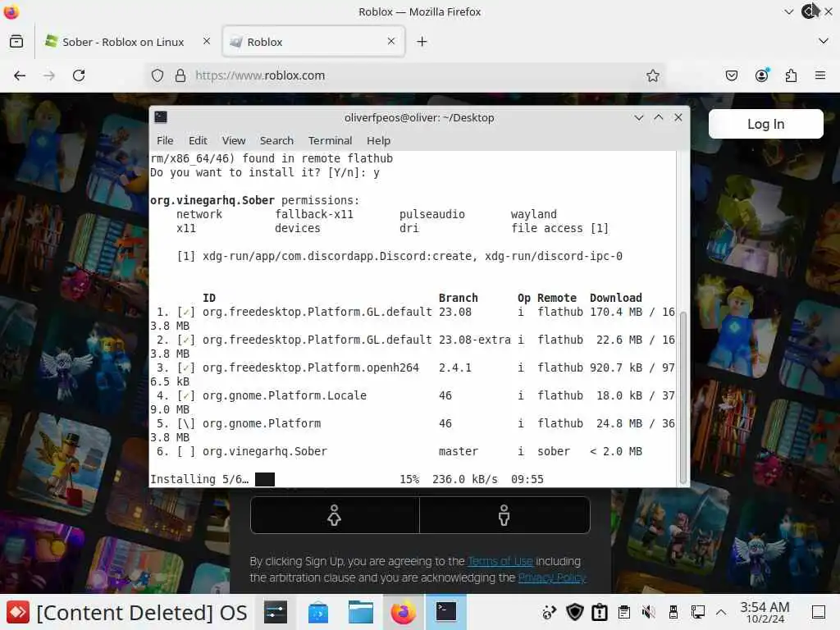
Task: Reload the Roblox page
Action: point(79,75)
